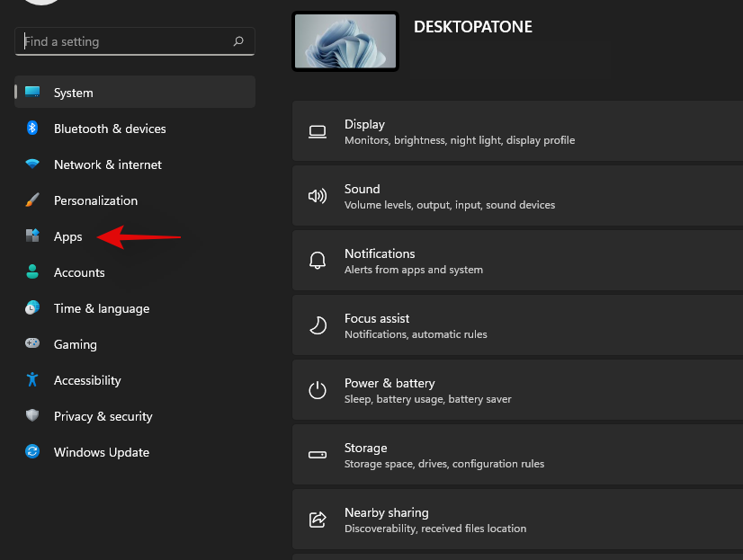Image resolution: width=743 pixels, height=560 pixels.
Task: Click the Find a setting search box
Action: [x=126, y=41]
